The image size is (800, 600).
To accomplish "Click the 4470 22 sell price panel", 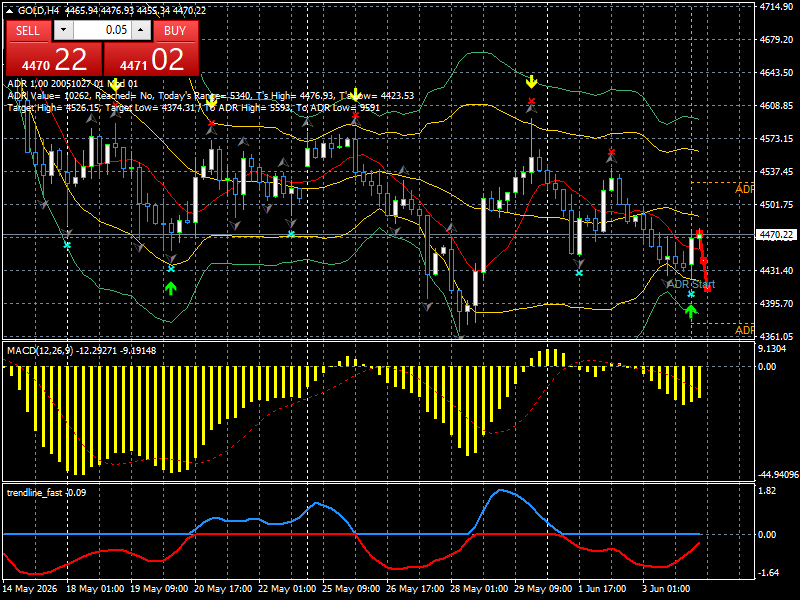I will click(54, 60).
